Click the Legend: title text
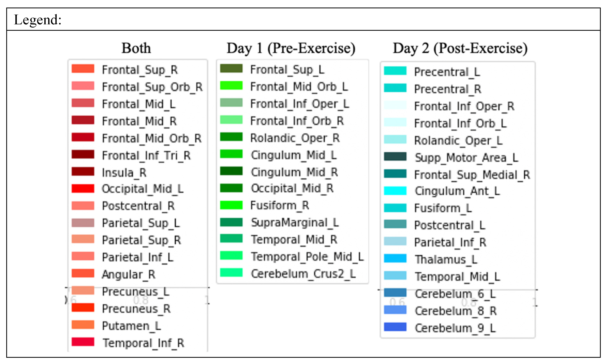Screen dimensions: 607x364 click(x=38, y=20)
